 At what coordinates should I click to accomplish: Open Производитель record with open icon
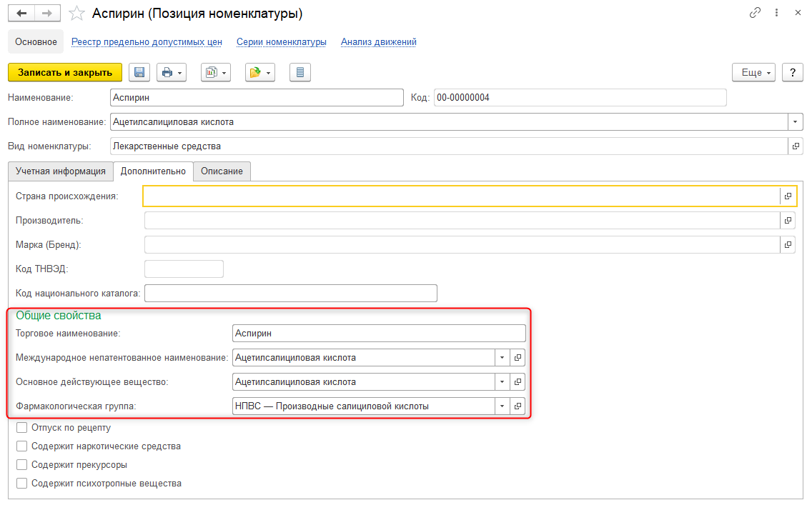pyautogui.click(x=788, y=221)
